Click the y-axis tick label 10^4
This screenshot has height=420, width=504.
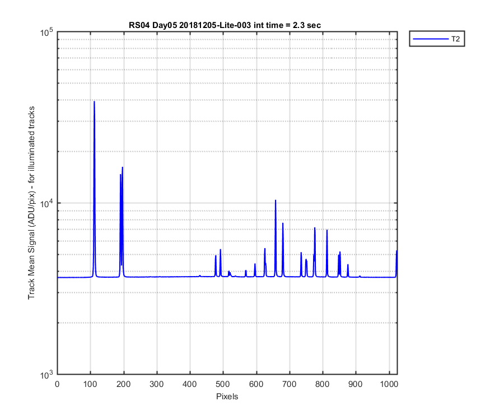46,203
